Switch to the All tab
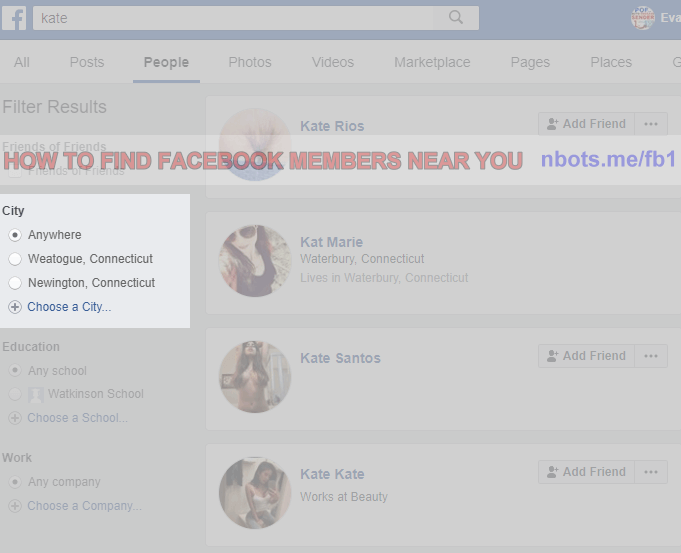Viewport: 681px width, 553px height. click(x=22, y=62)
